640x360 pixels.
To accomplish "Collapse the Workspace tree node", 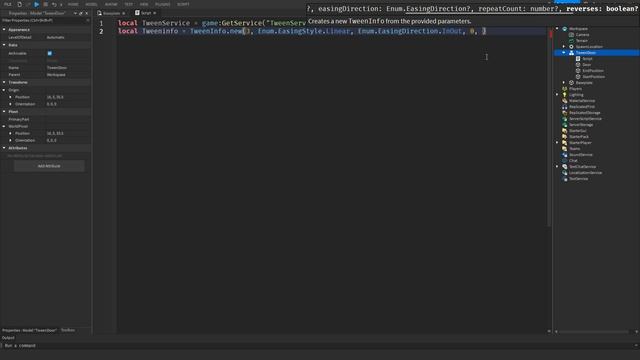I will click(557, 29).
